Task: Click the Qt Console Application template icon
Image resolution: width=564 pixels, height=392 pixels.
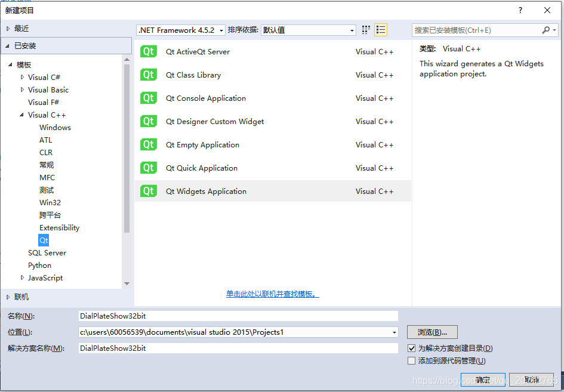Action: (149, 98)
